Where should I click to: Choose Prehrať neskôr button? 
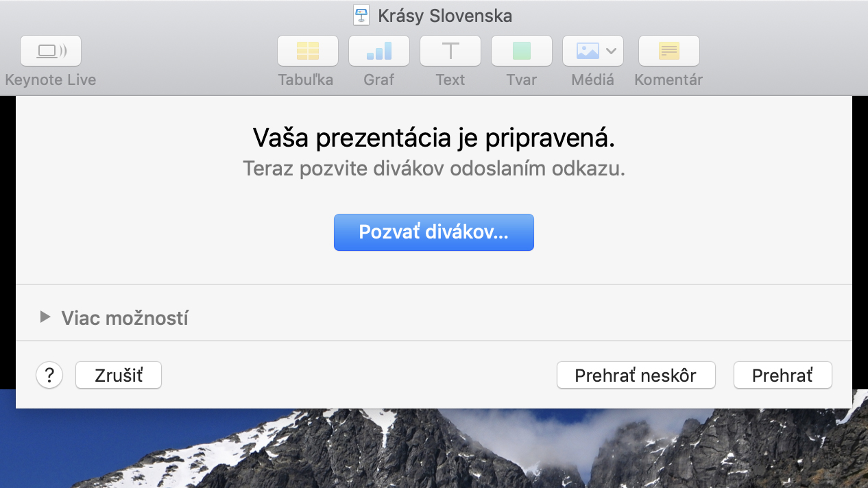[636, 376]
